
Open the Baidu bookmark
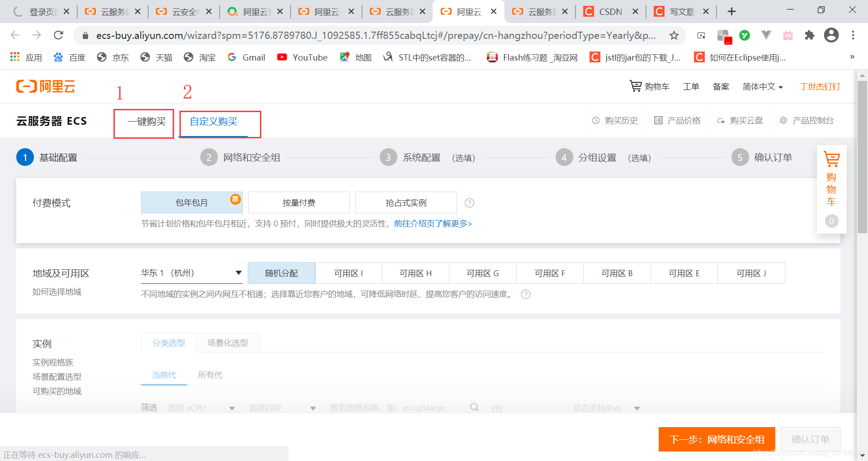pos(70,57)
